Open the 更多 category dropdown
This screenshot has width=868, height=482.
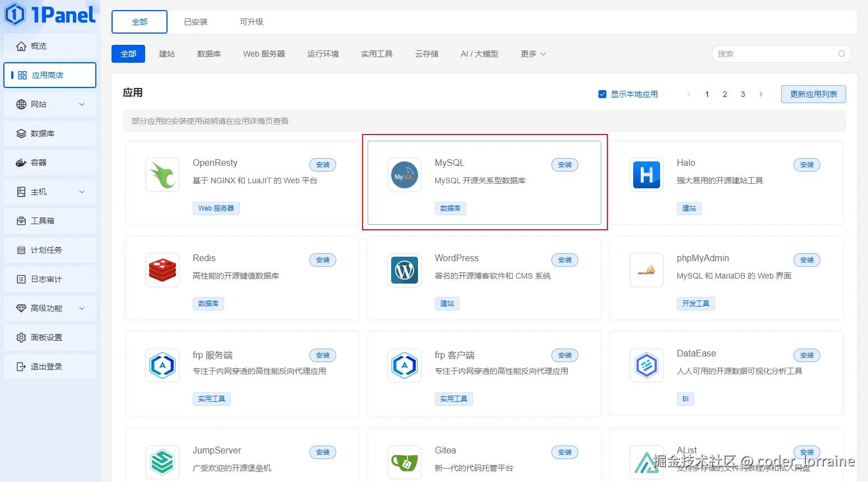[x=533, y=54]
